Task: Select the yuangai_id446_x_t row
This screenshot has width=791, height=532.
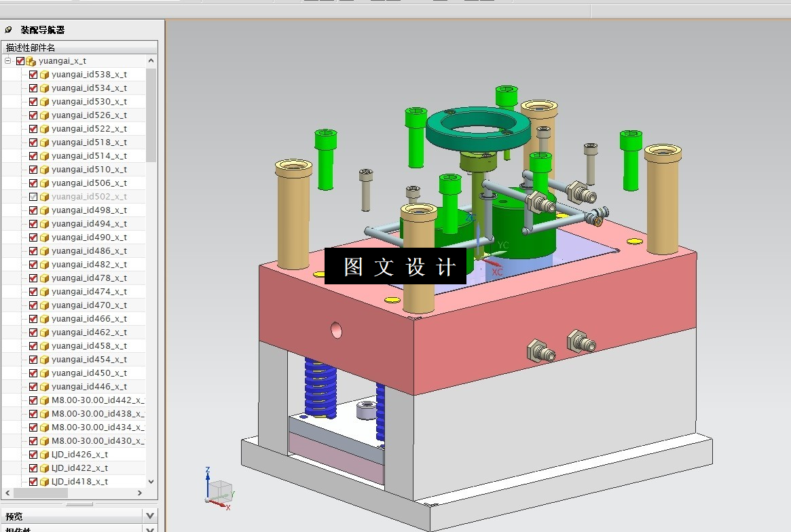Action: (73, 387)
